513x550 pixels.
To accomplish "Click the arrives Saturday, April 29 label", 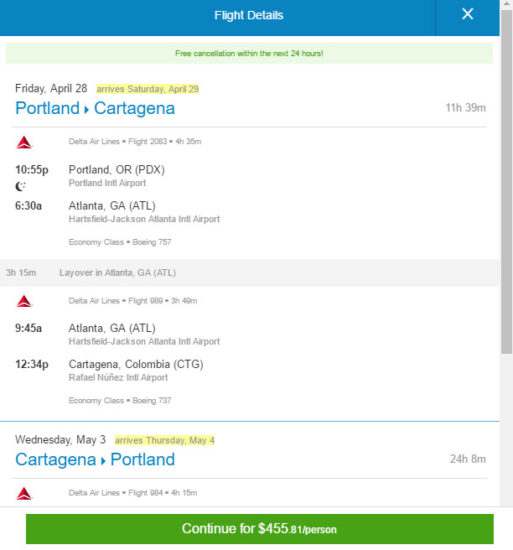I will 148,89.
